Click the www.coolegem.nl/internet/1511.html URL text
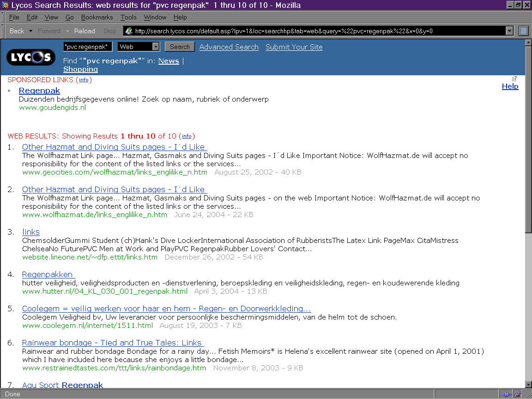Viewport: 532px width, 399px height. [x=88, y=326]
